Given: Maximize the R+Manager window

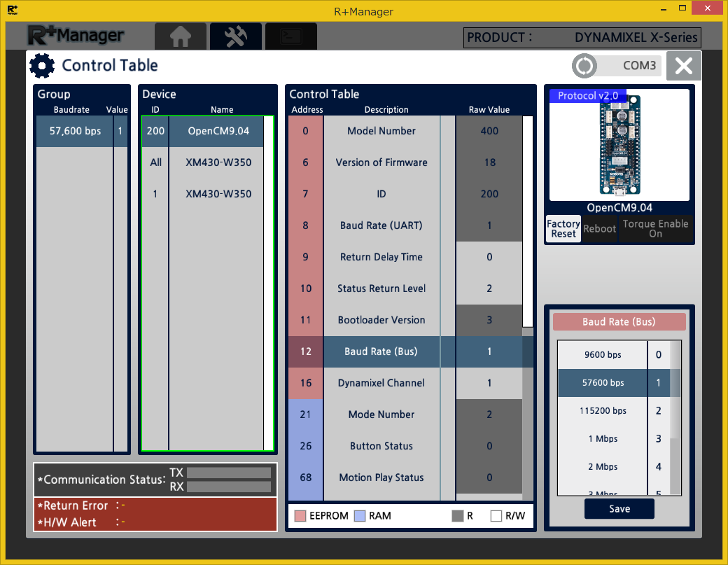Looking at the screenshot, I should [682, 8].
